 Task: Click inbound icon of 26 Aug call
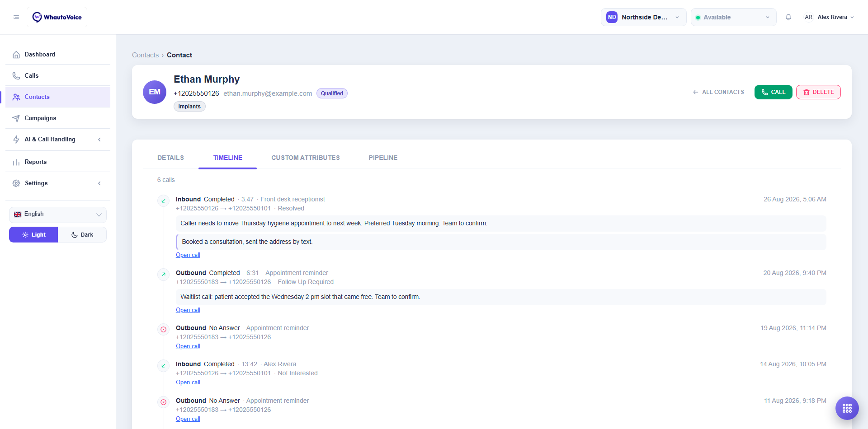click(x=163, y=201)
